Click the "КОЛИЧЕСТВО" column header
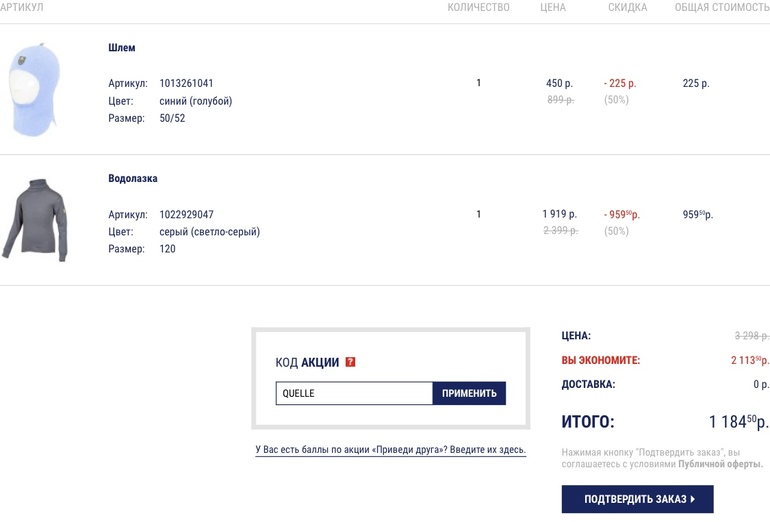The image size is (770, 522). (x=478, y=8)
